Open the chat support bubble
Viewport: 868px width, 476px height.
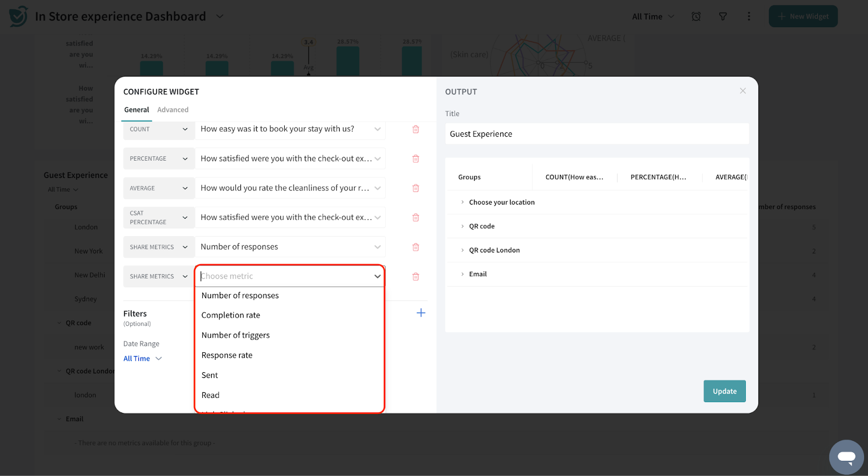pos(846,457)
